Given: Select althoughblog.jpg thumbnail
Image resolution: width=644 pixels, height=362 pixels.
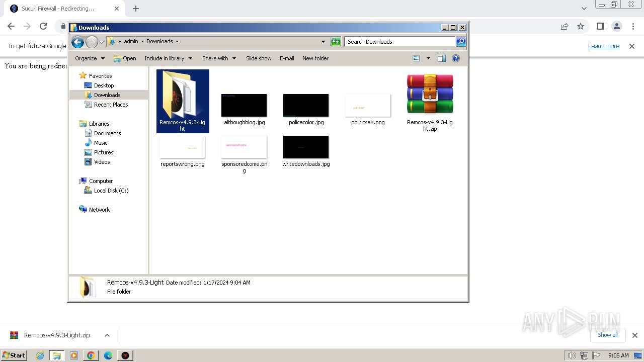Looking at the screenshot, I should [244, 105].
